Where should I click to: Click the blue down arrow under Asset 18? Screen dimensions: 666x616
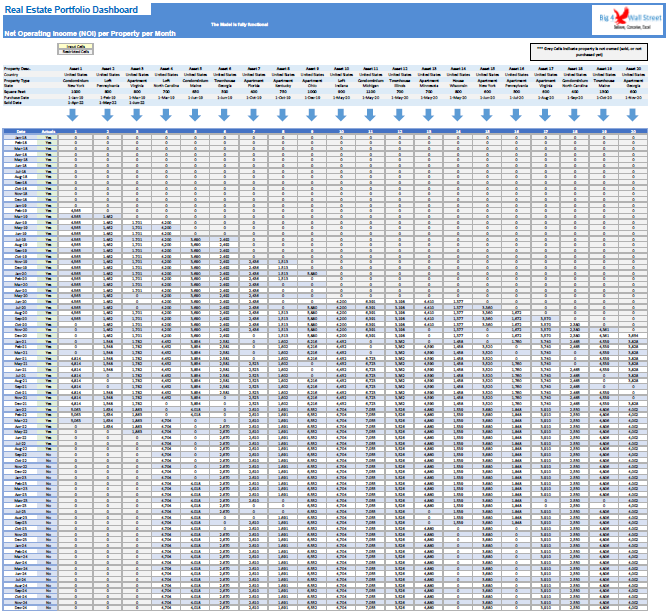pos(575,115)
